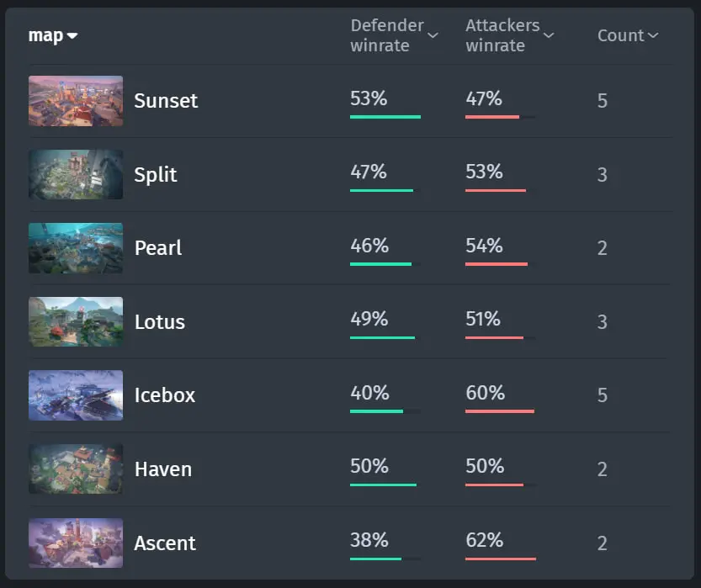Screen dimensions: 701x588
Task: Open the Sunset map thumbnail
Action: coord(76,101)
